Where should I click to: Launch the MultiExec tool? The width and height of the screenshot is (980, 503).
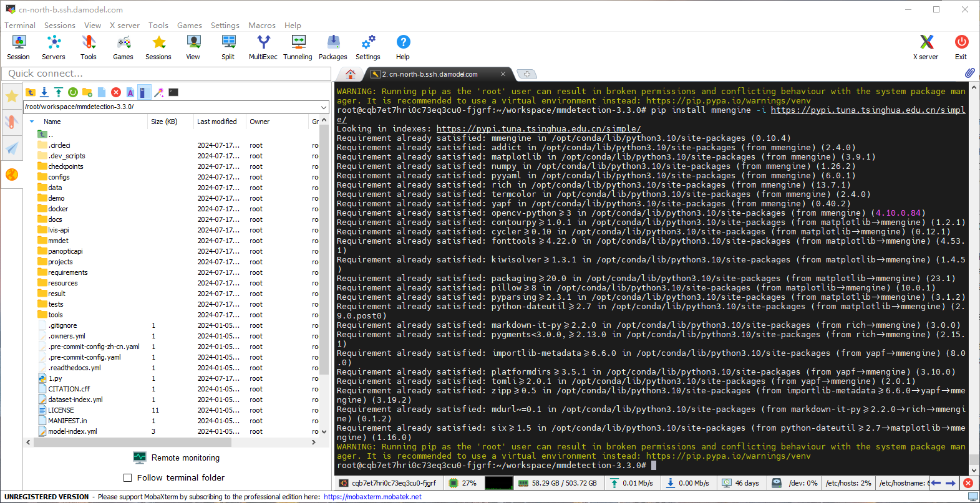point(263,47)
